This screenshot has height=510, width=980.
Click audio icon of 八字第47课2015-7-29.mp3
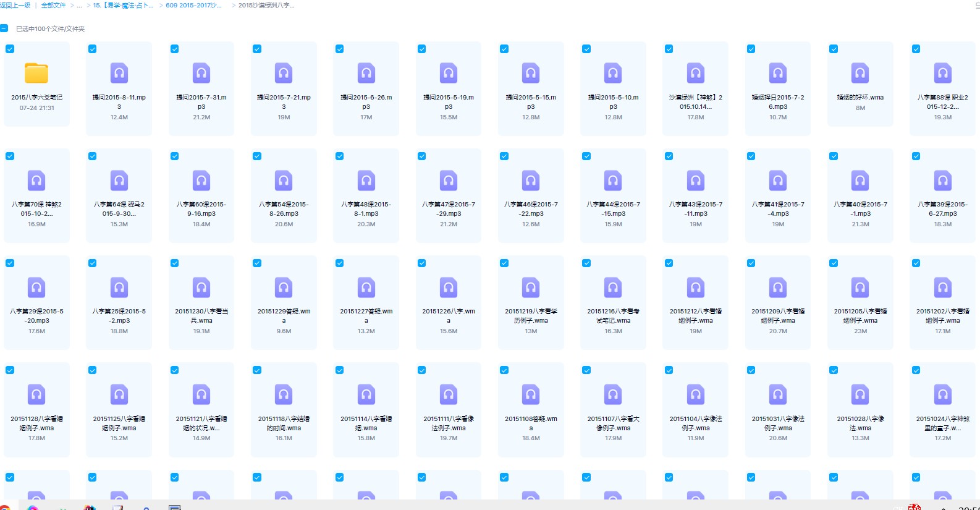[x=449, y=181]
